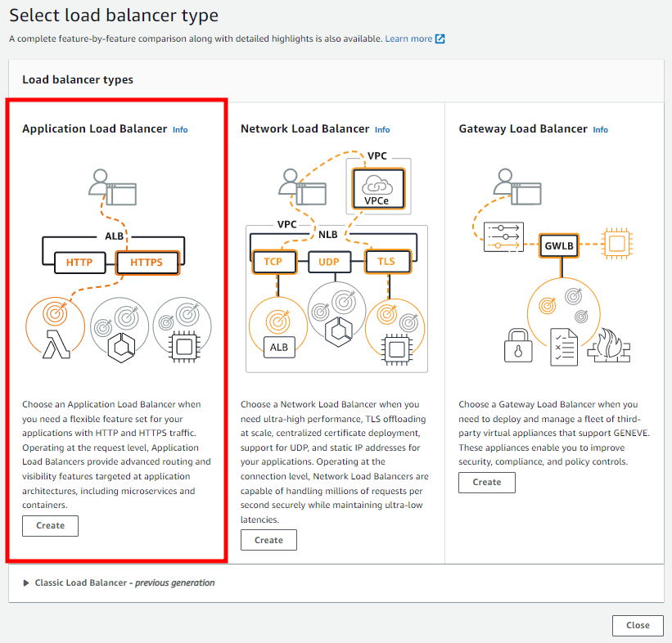Click the padlock icon in Gateway diagram

point(518,346)
